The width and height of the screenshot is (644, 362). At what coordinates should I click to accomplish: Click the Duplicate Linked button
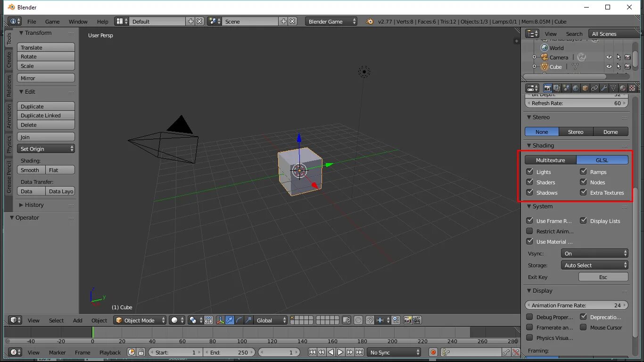tap(46, 115)
